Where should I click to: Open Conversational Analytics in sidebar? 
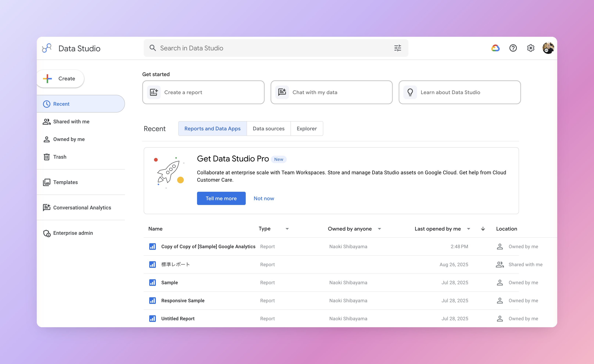(80, 208)
